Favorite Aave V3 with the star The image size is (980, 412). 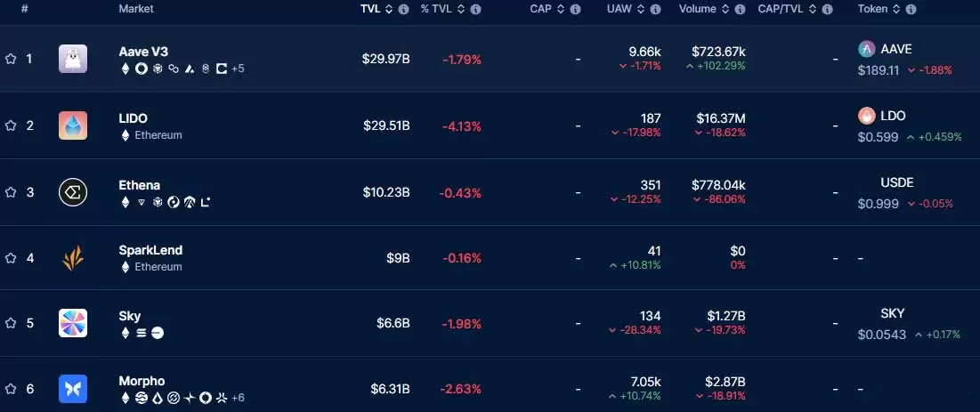(x=11, y=59)
